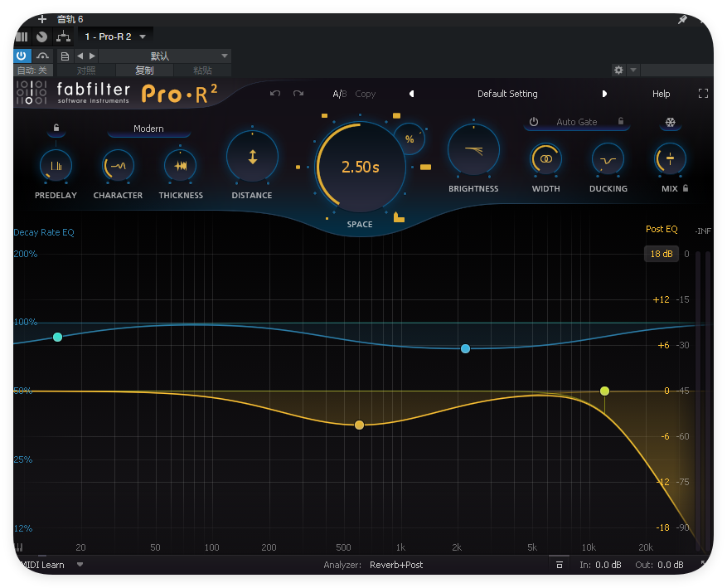Toggle the predelay lock icon

(56, 128)
